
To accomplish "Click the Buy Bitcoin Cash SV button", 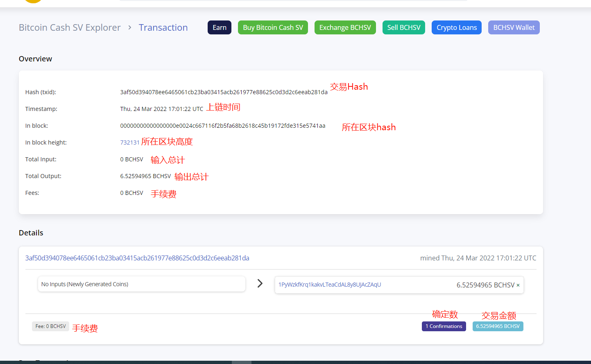I will pos(273,27).
